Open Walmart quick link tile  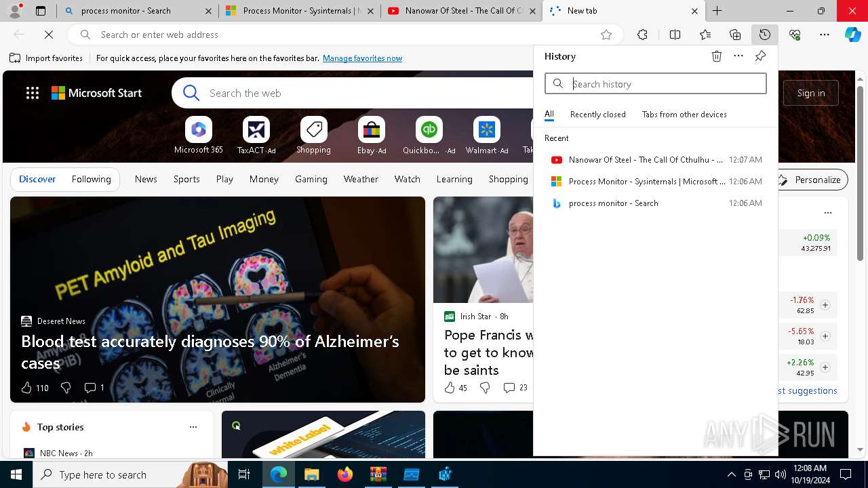[486, 135]
